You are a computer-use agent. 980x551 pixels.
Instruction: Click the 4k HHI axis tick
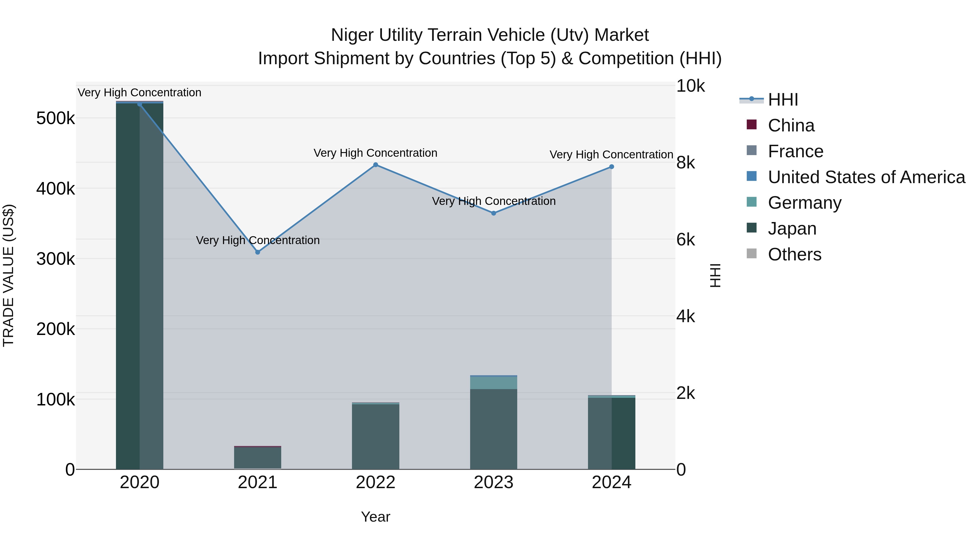[685, 316]
